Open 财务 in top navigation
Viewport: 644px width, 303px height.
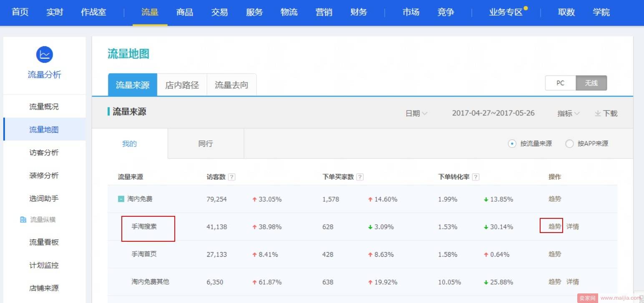click(359, 12)
